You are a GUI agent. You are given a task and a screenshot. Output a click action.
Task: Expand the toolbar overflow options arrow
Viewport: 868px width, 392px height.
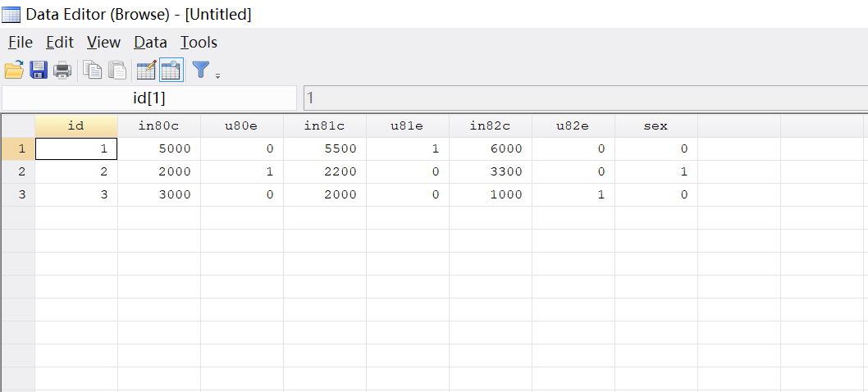pyautogui.click(x=217, y=76)
